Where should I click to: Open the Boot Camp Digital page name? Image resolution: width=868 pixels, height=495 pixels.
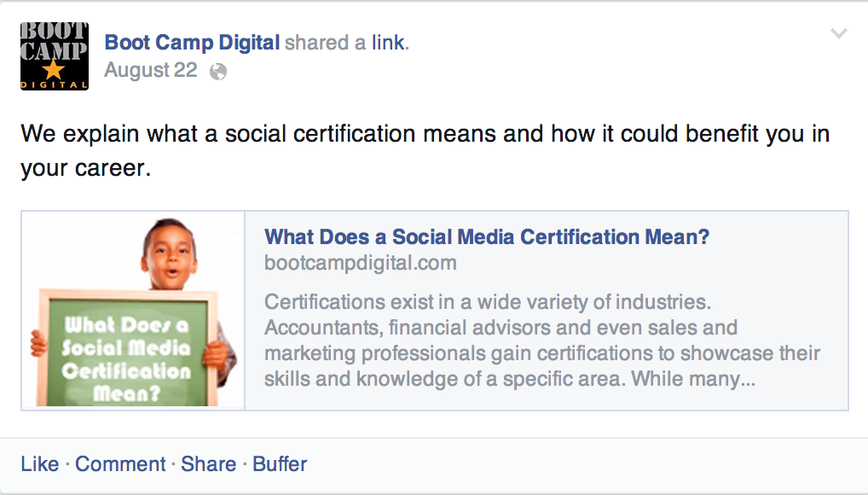click(x=192, y=43)
